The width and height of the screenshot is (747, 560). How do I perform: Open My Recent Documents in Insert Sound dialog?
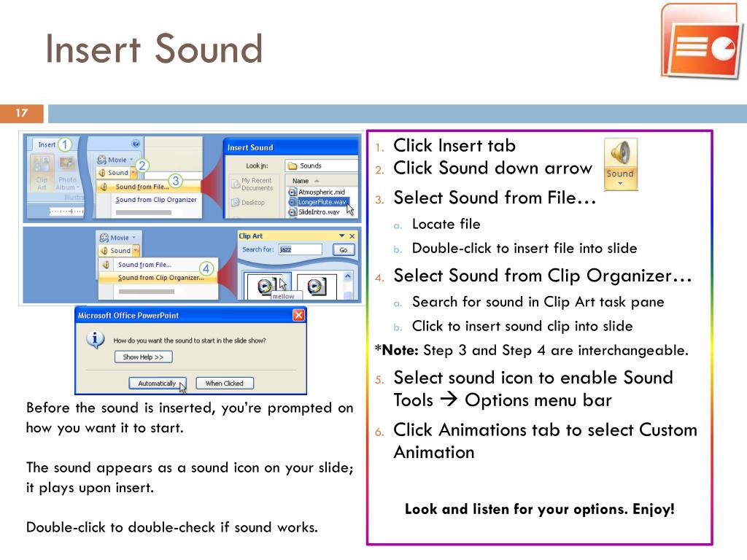click(x=252, y=184)
